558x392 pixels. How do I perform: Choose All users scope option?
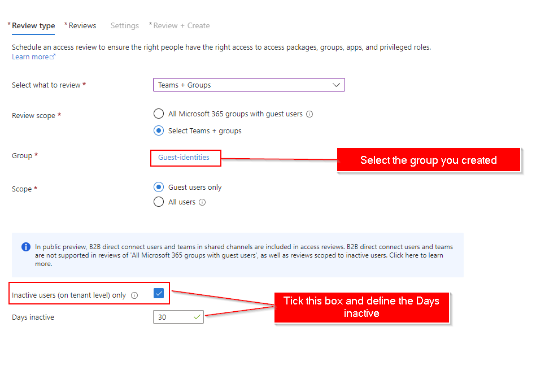pyautogui.click(x=159, y=202)
